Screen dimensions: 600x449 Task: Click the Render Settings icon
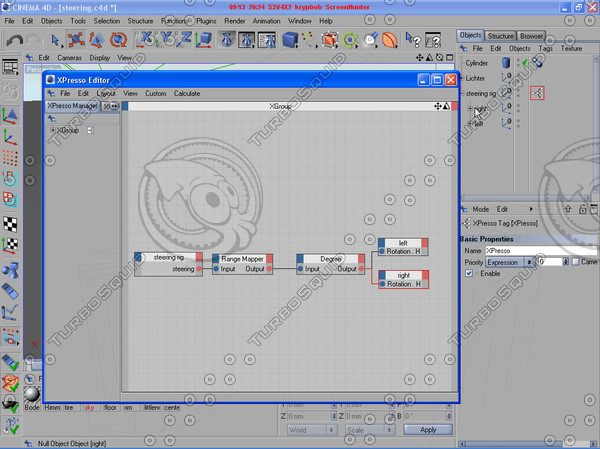[267, 40]
